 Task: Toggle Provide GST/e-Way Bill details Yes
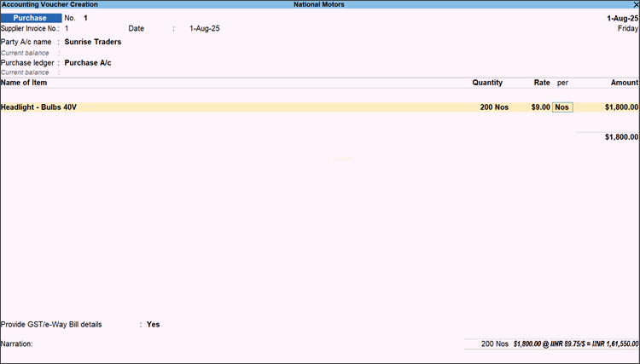(x=153, y=325)
